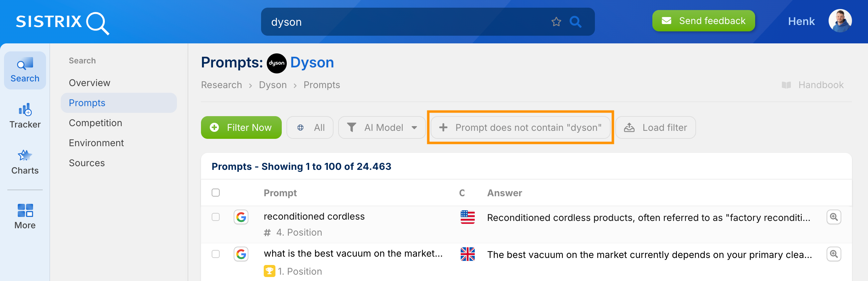868x281 pixels.
Task: Click the trophy icon at 1. Position
Action: click(x=269, y=271)
